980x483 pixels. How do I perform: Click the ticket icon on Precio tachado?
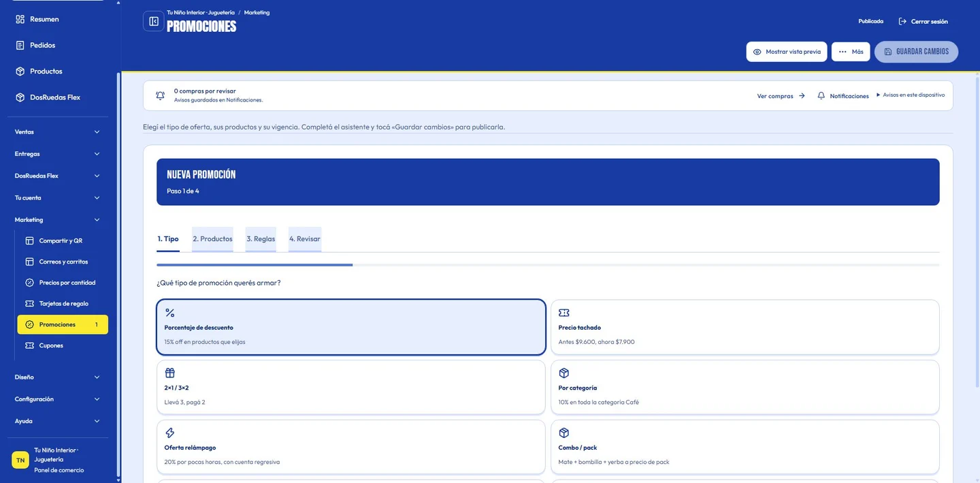[x=564, y=313]
